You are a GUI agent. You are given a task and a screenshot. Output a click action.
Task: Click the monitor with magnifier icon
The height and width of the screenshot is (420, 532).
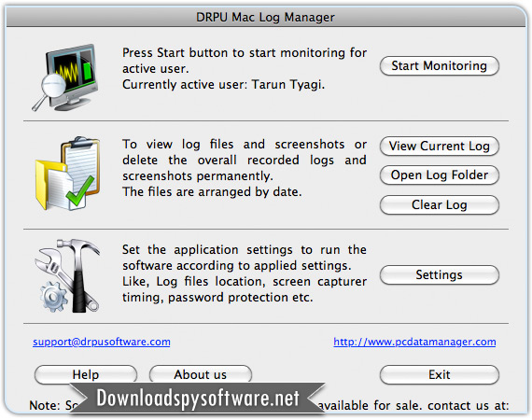pyautogui.click(x=64, y=77)
